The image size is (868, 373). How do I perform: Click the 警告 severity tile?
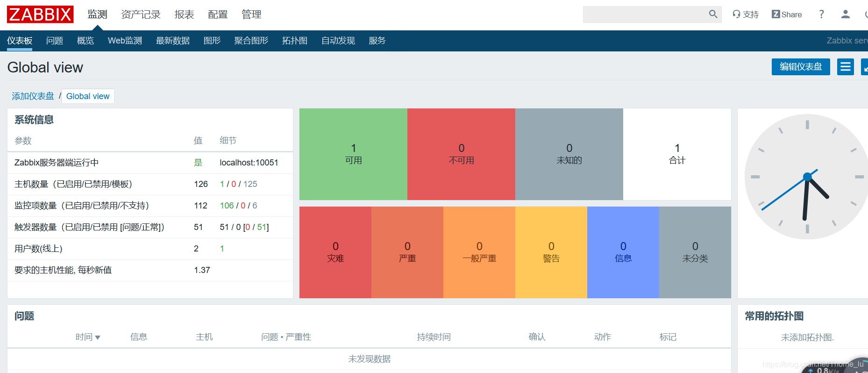click(x=551, y=252)
